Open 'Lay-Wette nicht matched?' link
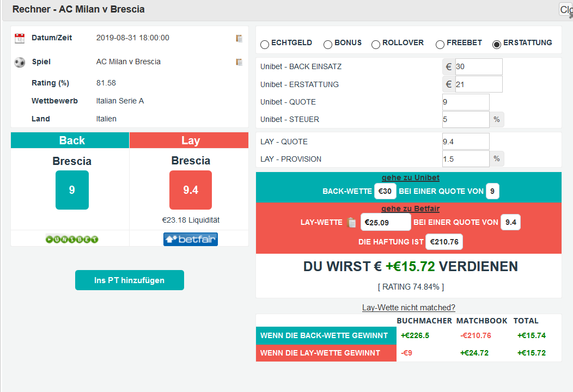The height and width of the screenshot is (392, 573). (x=409, y=308)
